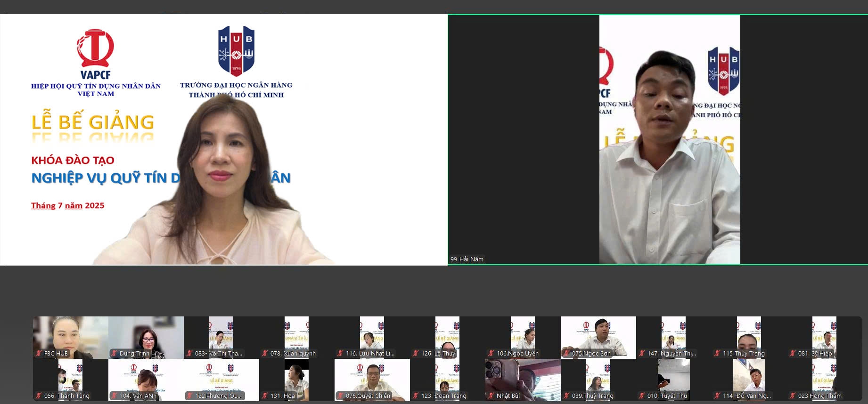868x404 pixels.
Task: Click the Lễ Bế Giảng presenter video tile
Action: 223,139
